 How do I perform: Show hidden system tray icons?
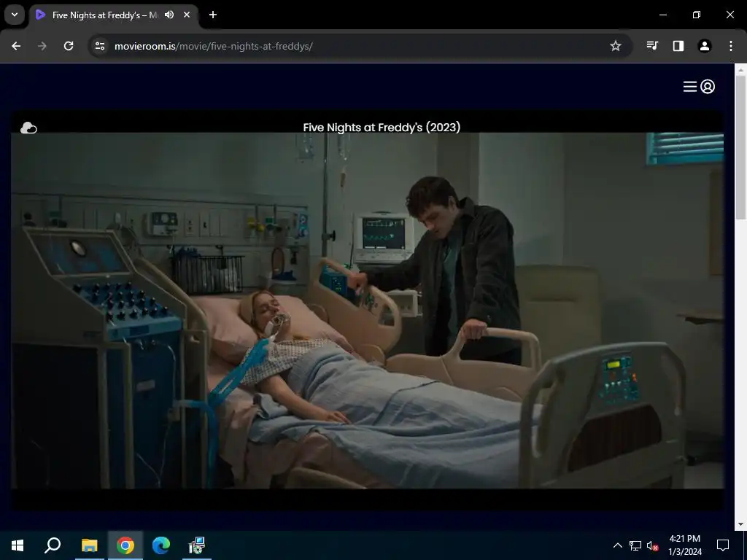(617, 545)
